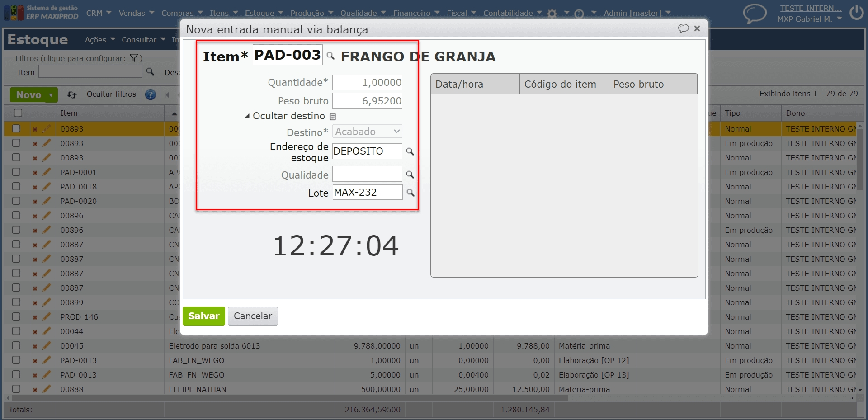
Task: Close the Nova entrada manual dialog
Action: [697, 28]
